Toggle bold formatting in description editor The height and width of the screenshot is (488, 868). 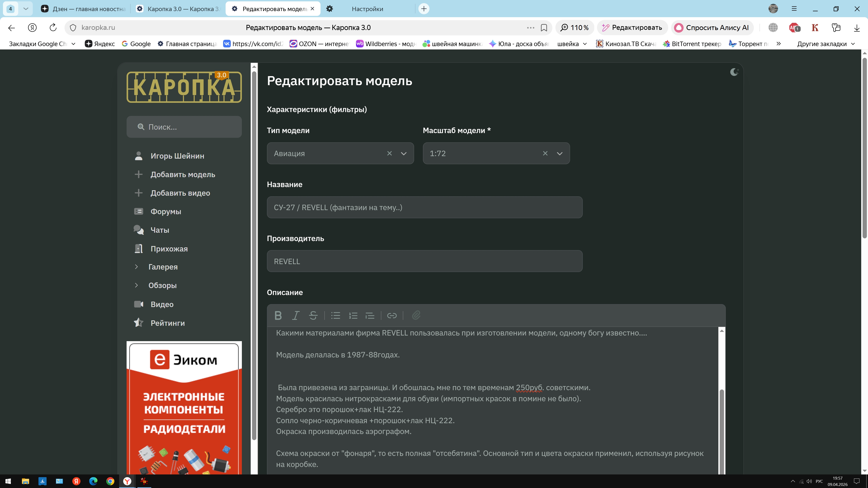pyautogui.click(x=278, y=316)
